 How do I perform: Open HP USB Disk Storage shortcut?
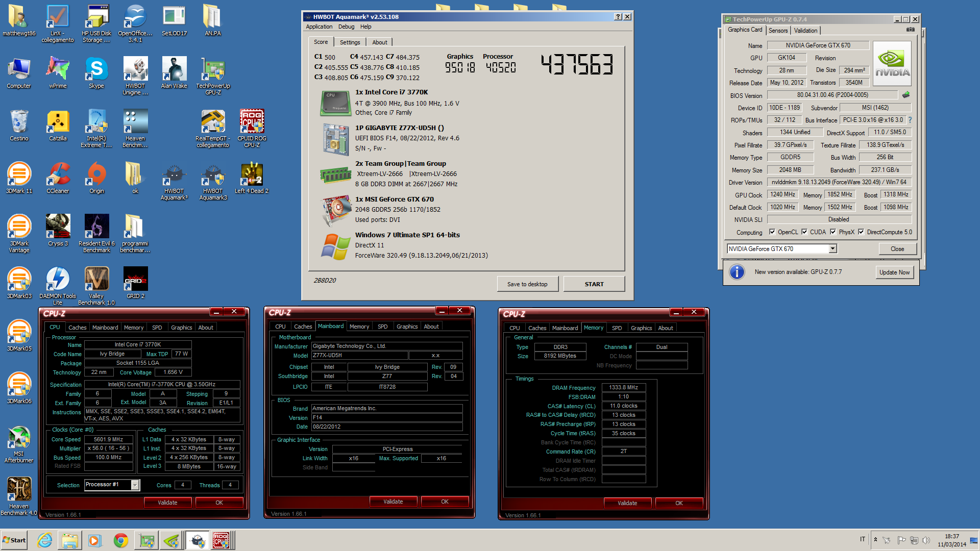[x=96, y=23]
